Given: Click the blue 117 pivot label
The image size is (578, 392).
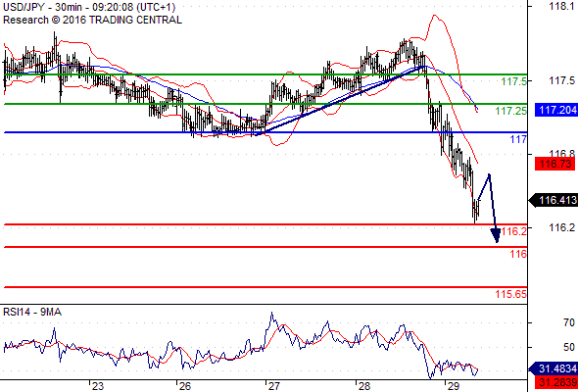Looking at the screenshot, I should [x=518, y=139].
